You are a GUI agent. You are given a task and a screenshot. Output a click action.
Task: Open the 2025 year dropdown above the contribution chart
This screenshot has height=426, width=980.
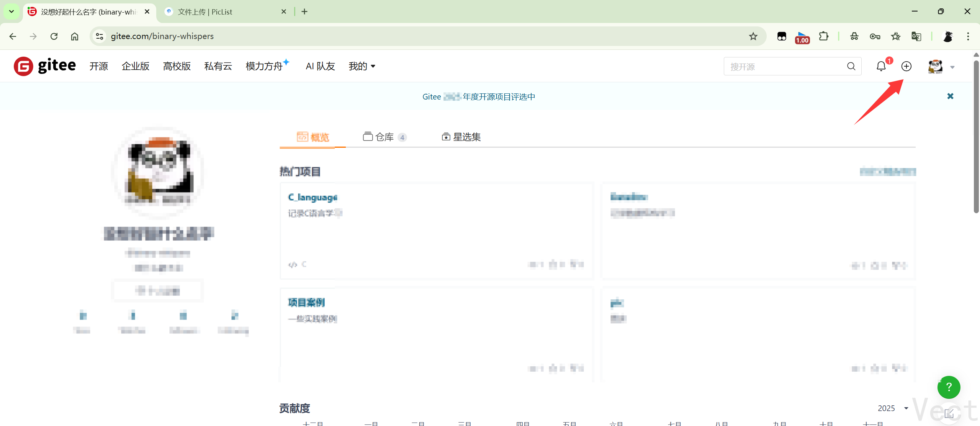(892, 408)
